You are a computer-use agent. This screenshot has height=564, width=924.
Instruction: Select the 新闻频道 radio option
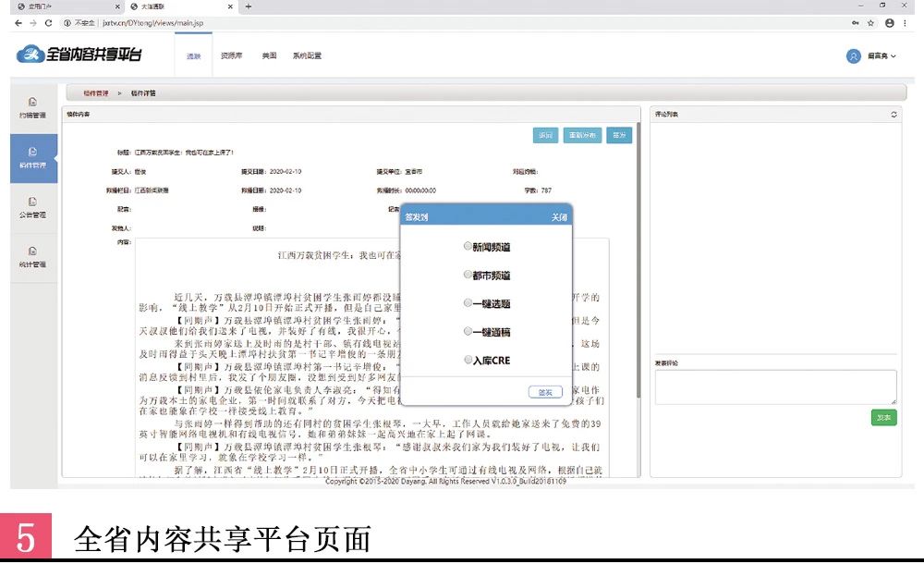click(x=468, y=246)
